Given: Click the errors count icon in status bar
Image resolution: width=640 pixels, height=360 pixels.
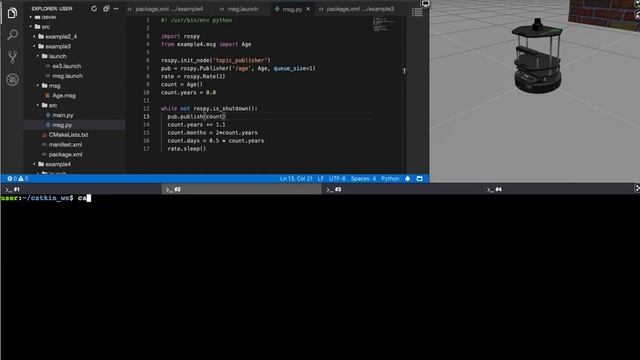Looking at the screenshot, I should click(12, 179).
